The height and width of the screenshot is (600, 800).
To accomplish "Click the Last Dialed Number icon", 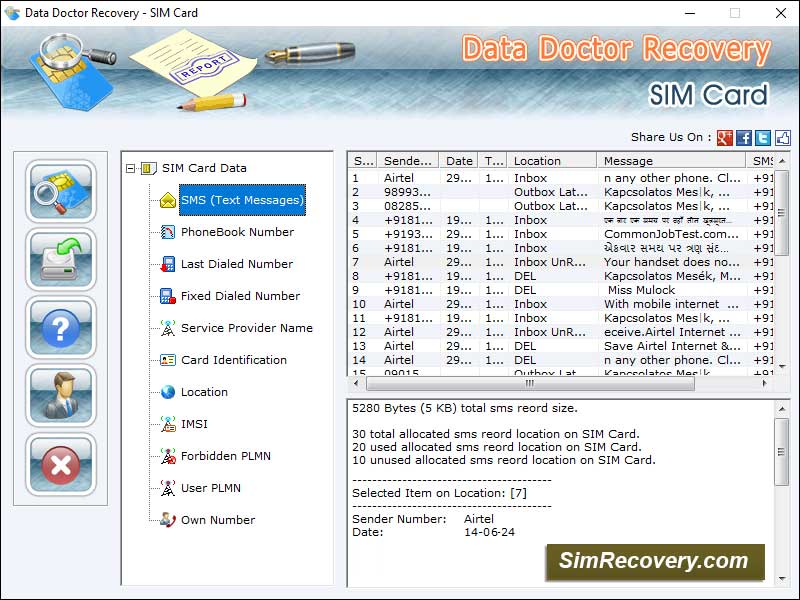I will coord(167,264).
